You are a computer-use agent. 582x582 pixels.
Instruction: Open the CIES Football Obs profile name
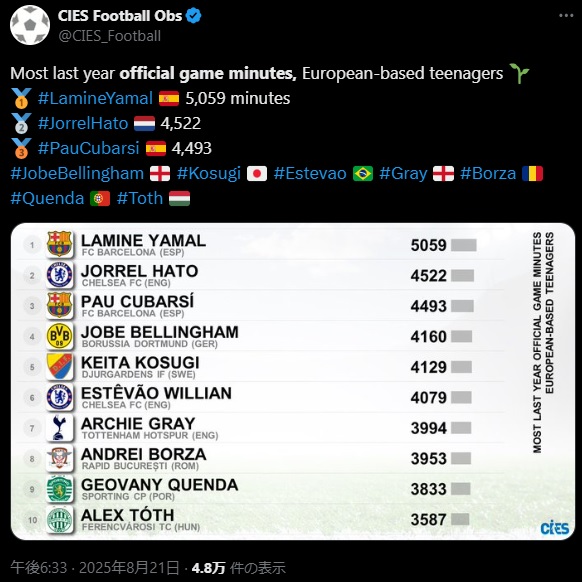pos(120,16)
